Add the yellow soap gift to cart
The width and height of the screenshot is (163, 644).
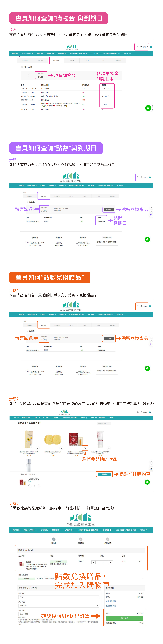(62, 448)
